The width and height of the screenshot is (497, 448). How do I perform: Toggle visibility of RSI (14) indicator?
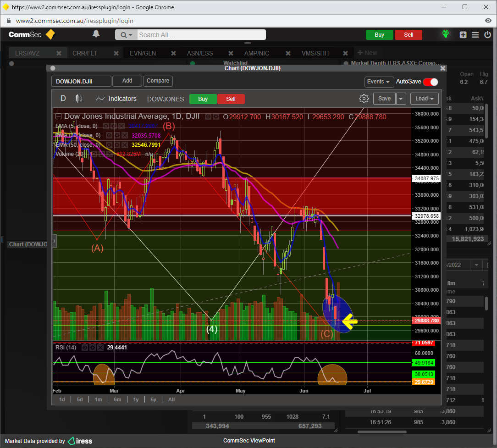coord(85,348)
